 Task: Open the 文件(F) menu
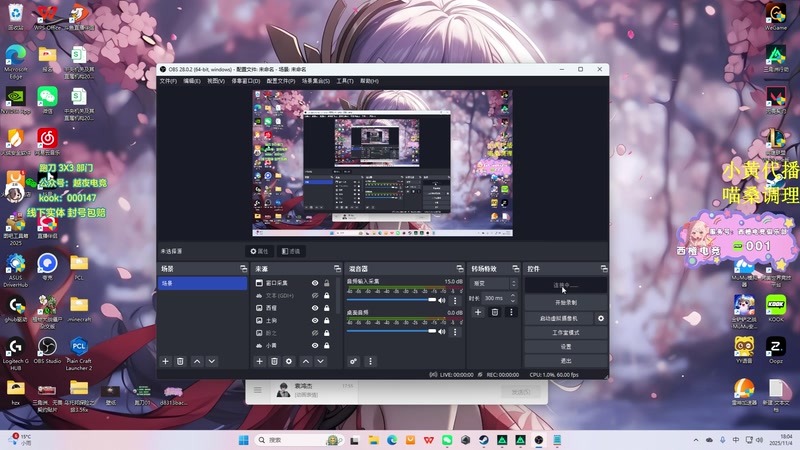pos(168,81)
